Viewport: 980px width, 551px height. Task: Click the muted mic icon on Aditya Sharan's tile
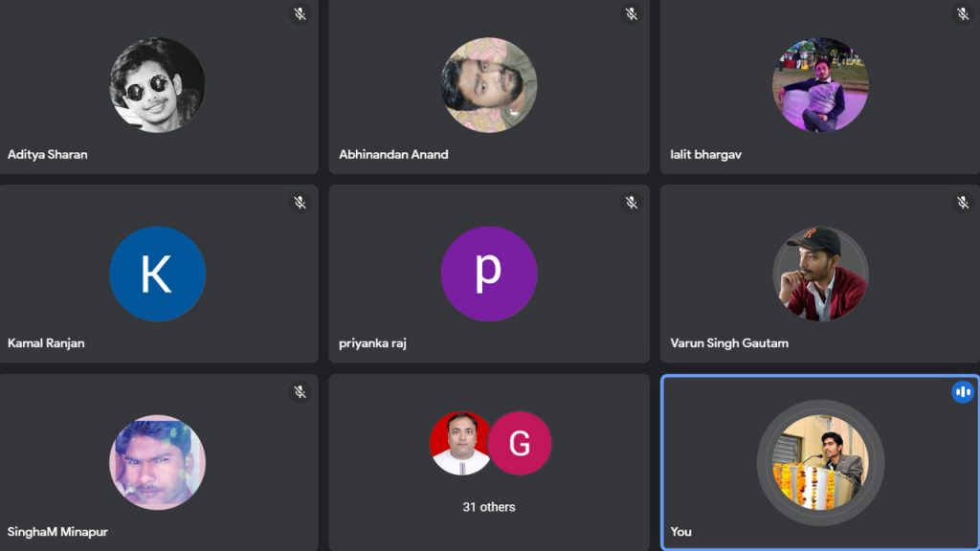click(300, 14)
